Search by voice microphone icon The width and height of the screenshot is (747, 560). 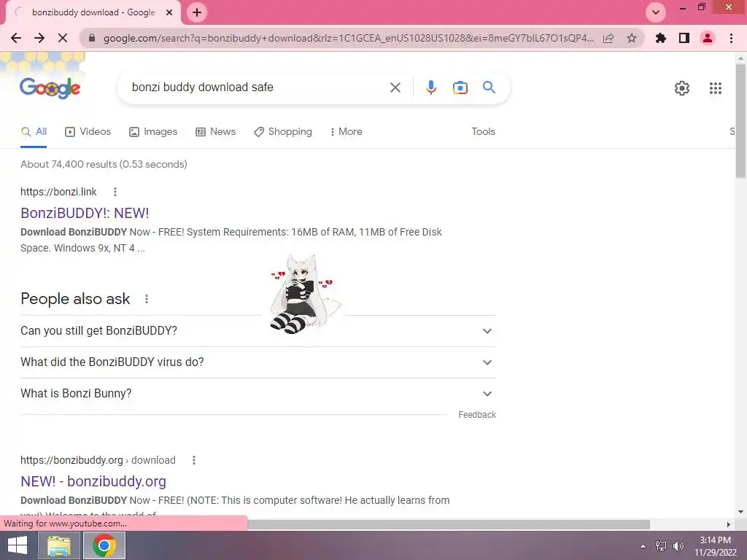431,87
